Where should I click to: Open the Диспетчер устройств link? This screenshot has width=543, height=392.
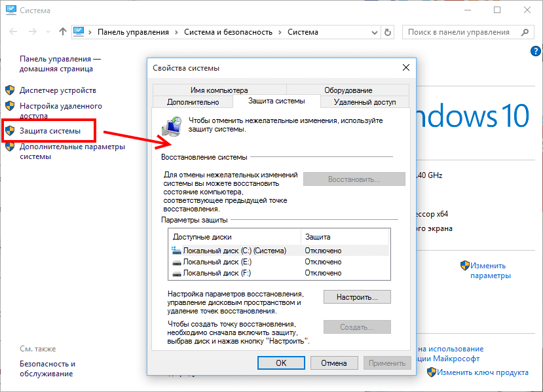[x=58, y=90]
